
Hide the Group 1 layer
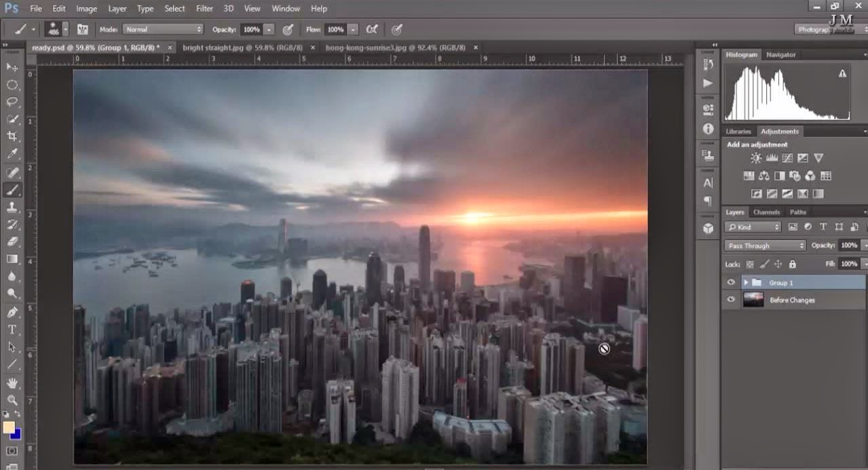point(732,281)
